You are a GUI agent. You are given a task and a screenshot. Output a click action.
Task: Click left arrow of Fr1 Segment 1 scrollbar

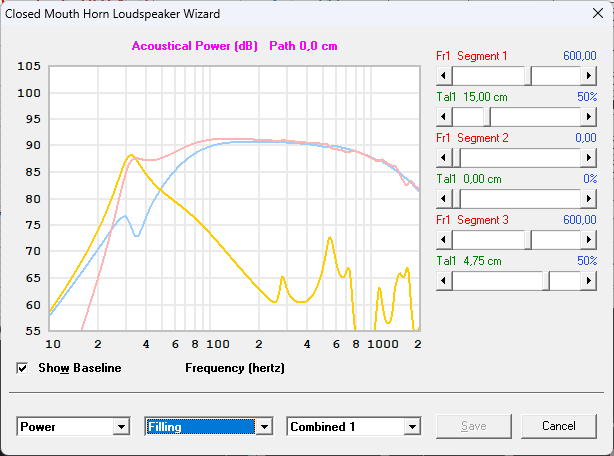click(444, 75)
